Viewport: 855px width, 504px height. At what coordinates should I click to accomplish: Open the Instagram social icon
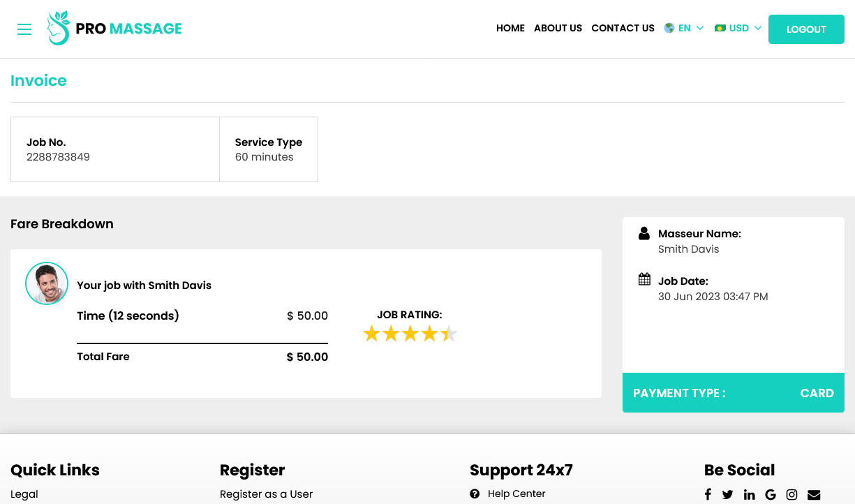(791, 494)
